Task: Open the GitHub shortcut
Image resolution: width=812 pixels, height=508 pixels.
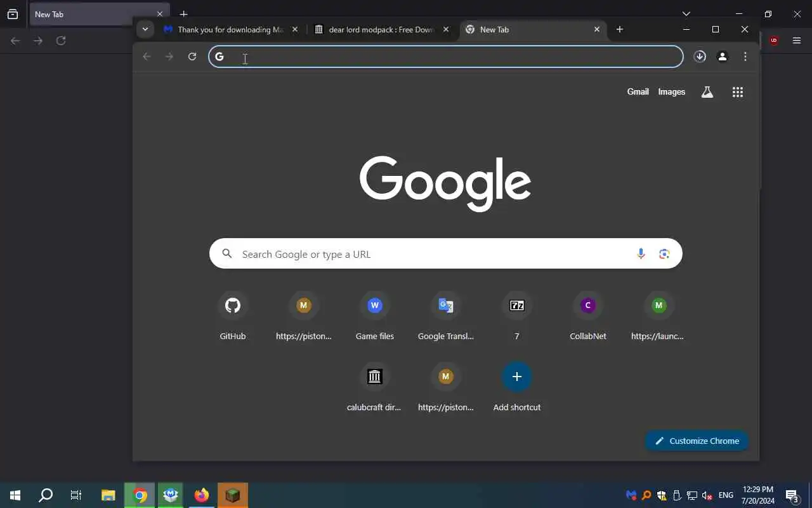Action: pos(233,305)
